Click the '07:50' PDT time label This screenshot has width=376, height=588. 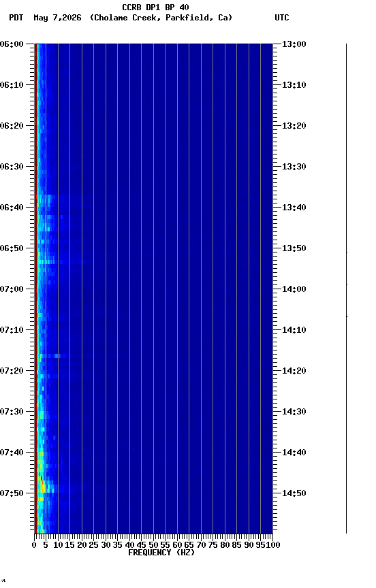click(x=12, y=494)
